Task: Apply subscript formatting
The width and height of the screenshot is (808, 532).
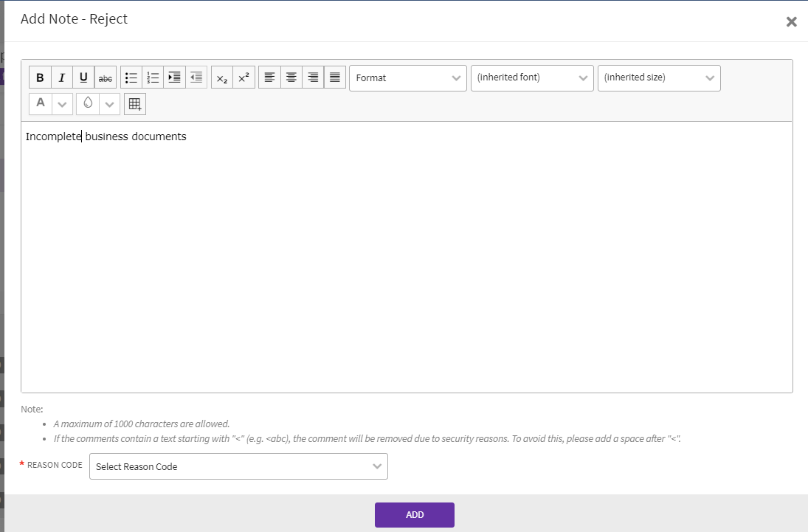Action: pyautogui.click(x=222, y=77)
